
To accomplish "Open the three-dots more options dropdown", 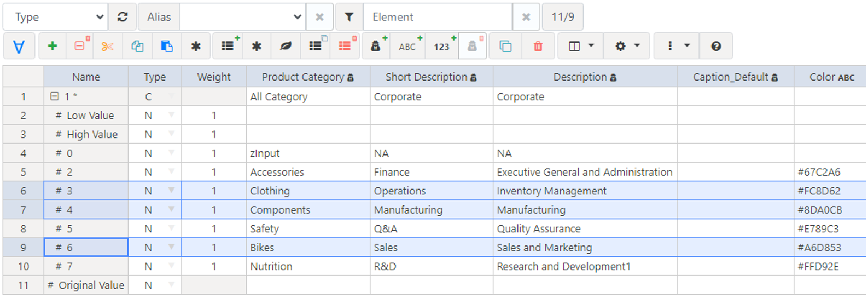I will pyautogui.click(x=677, y=47).
